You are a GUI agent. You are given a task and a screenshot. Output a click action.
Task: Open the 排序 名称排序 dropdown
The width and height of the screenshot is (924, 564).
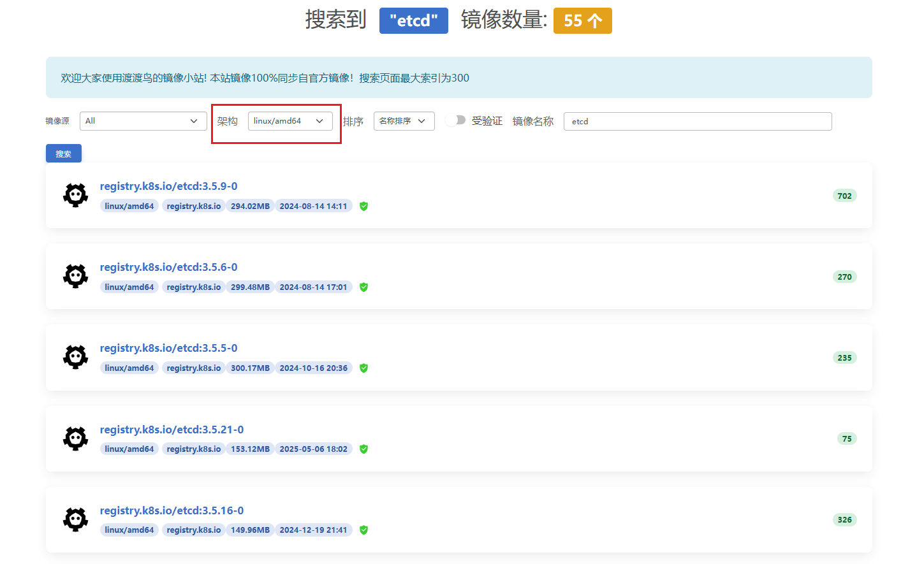(404, 121)
